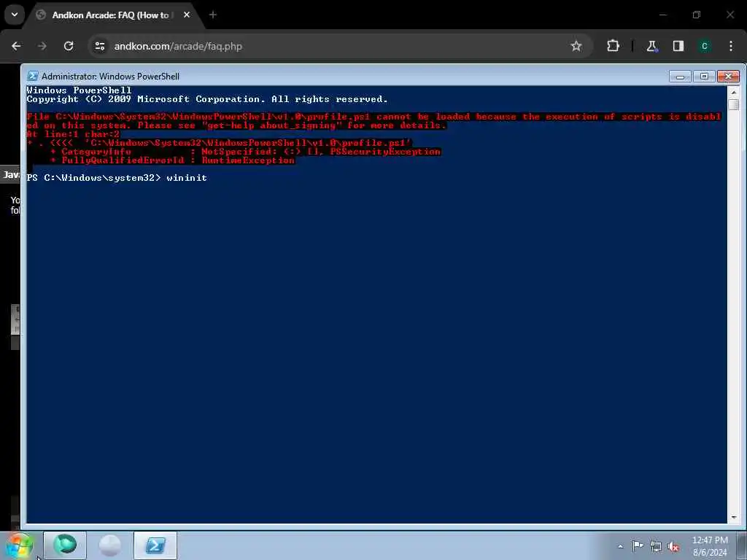Open the gray sphere taskbar app
Viewport: 747px width, 560px height.
pos(110,545)
